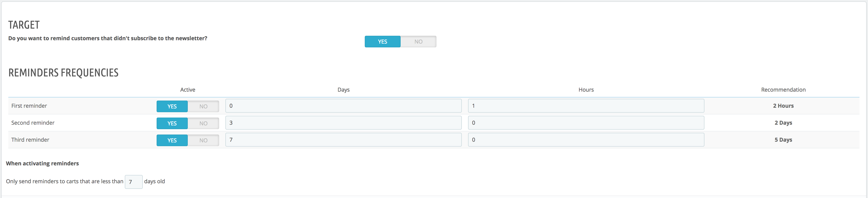Select NO for newsletter non-subscribers reminder
Screen dimensions: 868x198
point(418,42)
